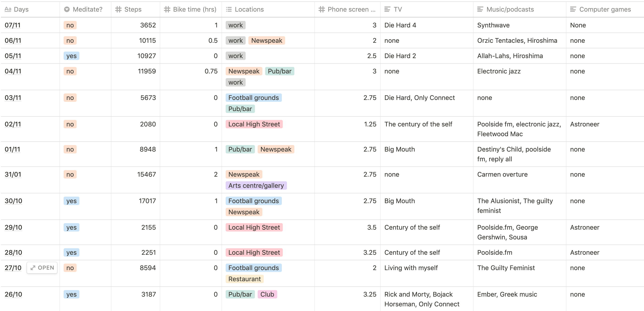Select the Club tag in the 26/10 row
Viewport: 644px width, 311px height.
pyautogui.click(x=267, y=294)
